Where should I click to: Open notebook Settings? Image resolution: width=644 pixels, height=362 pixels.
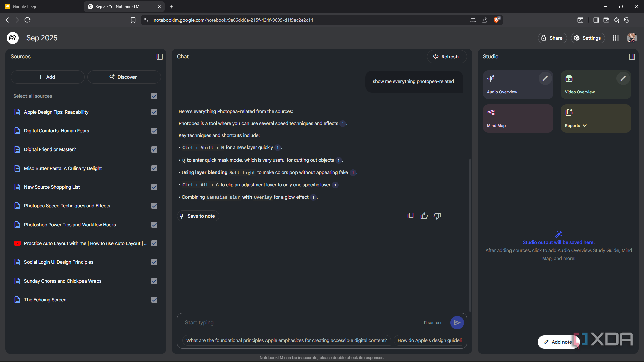pos(588,38)
